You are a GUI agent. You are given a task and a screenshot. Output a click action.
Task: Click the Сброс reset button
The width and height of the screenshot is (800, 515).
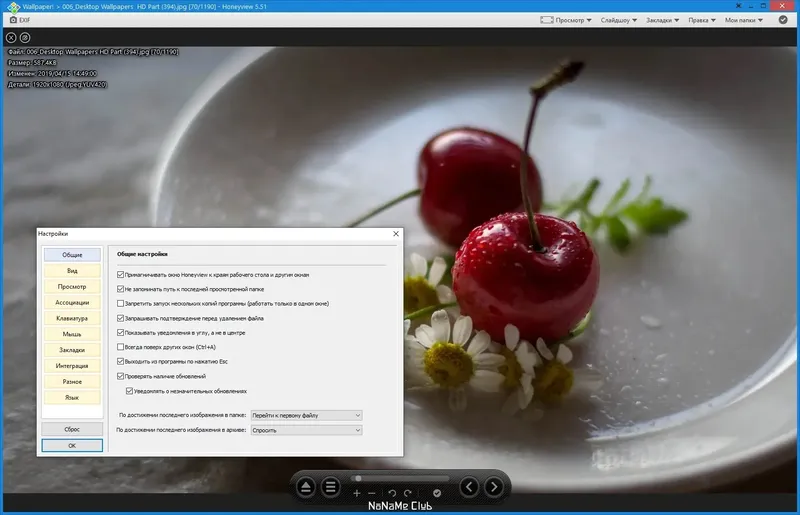(x=72, y=429)
